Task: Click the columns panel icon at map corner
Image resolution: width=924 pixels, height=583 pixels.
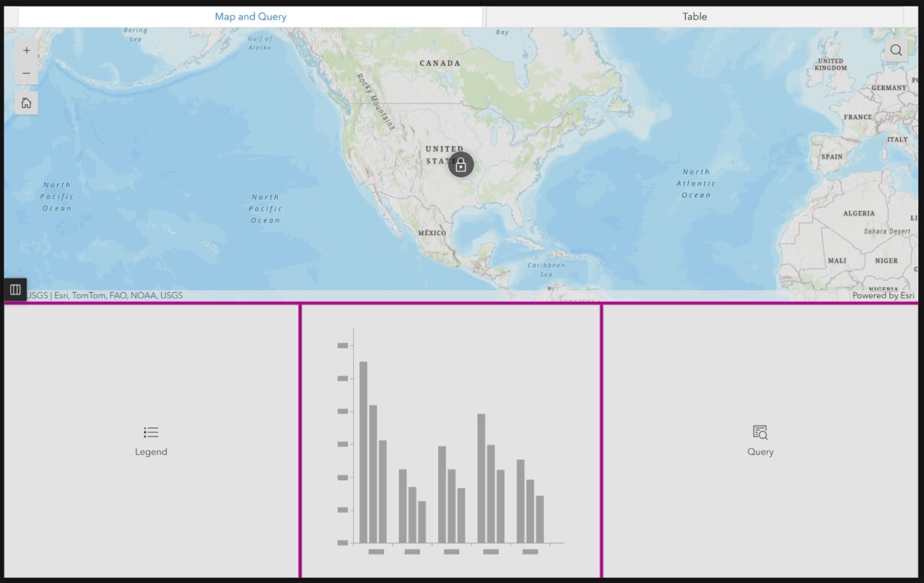Action: [x=15, y=290]
